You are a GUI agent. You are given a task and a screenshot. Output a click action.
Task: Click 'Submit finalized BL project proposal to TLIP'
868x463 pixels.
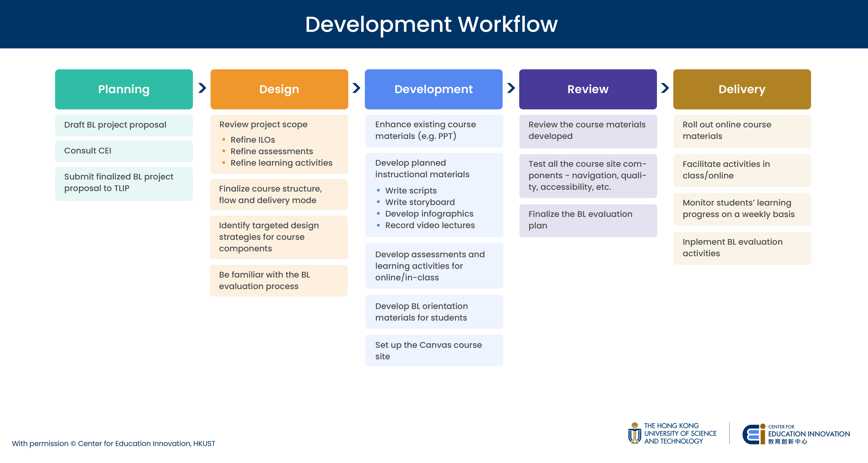[124, 184]
